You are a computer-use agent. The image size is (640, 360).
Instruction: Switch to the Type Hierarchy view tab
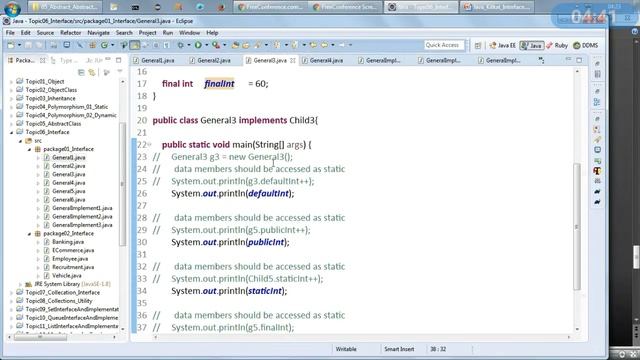(64, 60)
